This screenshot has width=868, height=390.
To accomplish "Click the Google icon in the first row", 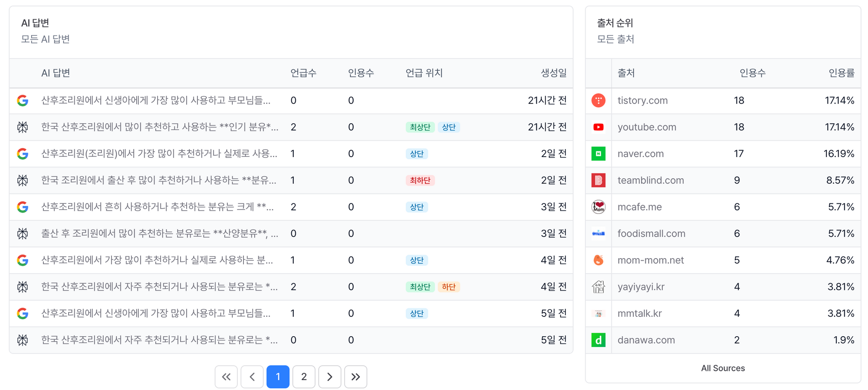I will coord(23,101).
